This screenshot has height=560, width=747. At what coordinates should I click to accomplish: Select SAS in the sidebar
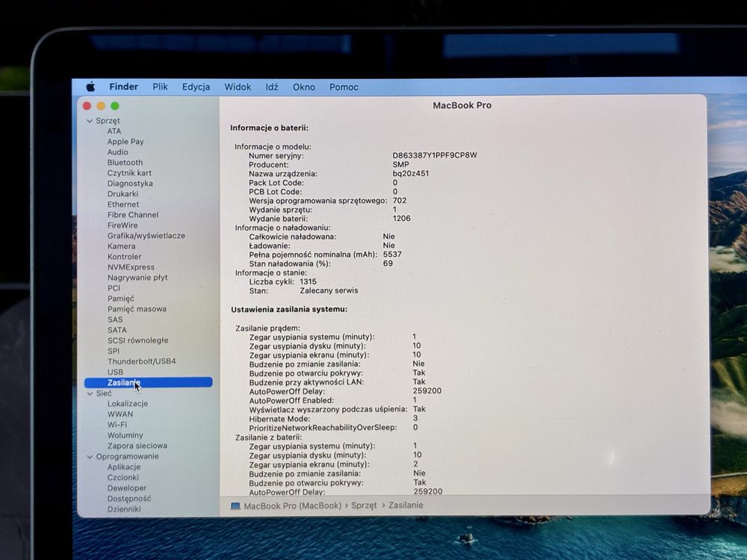coord(115,320)
